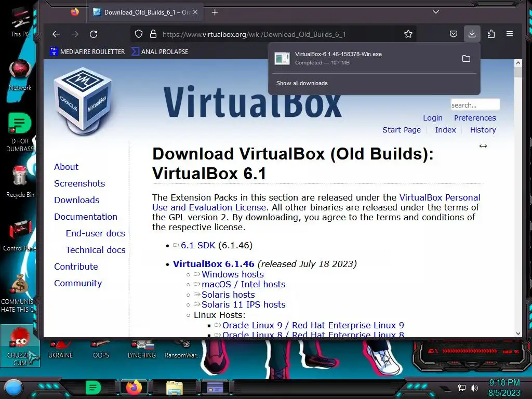Open the Firefox hamburger menu

510,34
